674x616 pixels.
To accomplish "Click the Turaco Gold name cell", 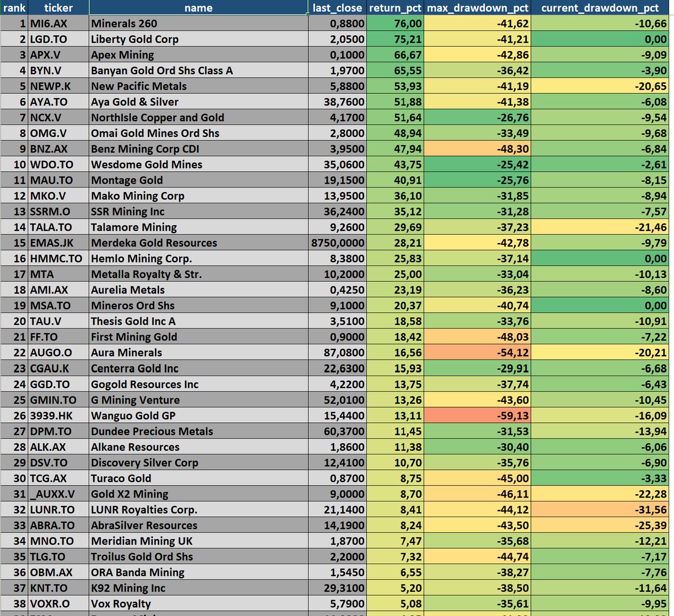I will pos(198,478).
